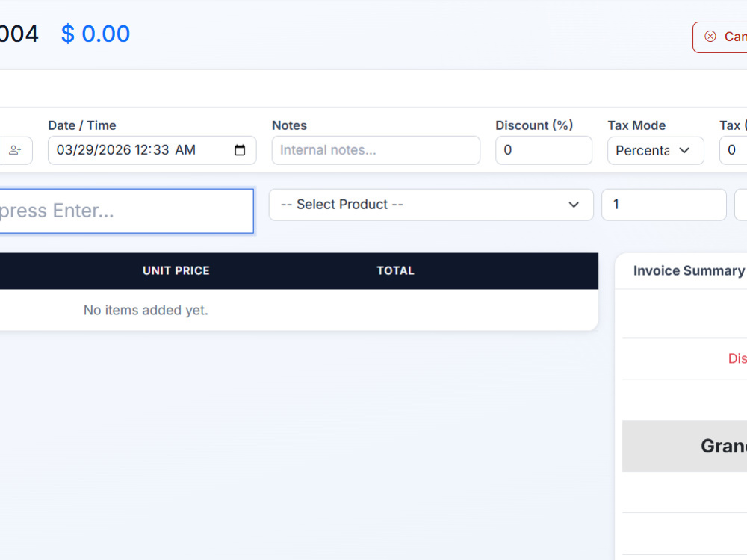Click the add customer icon button

(16, 151)
